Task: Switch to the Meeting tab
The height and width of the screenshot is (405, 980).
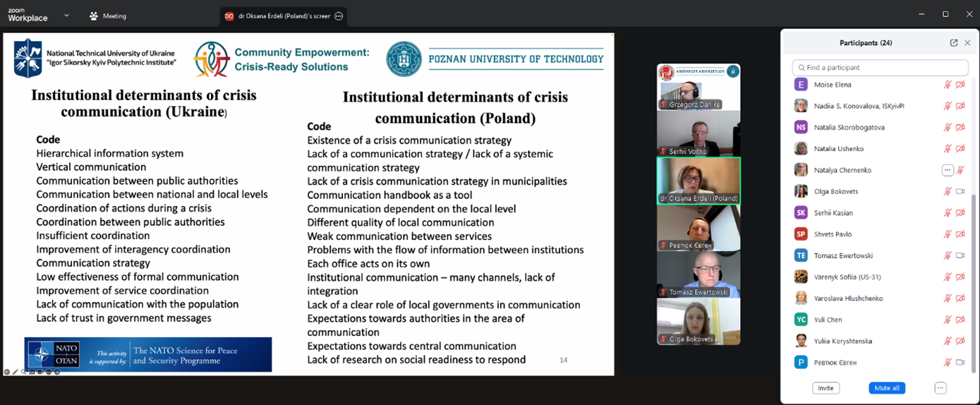Action: pyautogui.click(x=108, y=16)
